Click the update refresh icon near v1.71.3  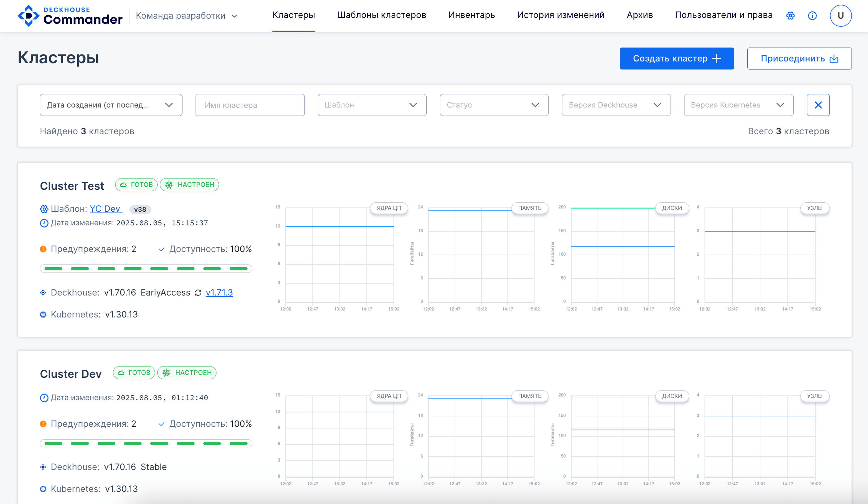pyautogui.click(x=198, y=293)
